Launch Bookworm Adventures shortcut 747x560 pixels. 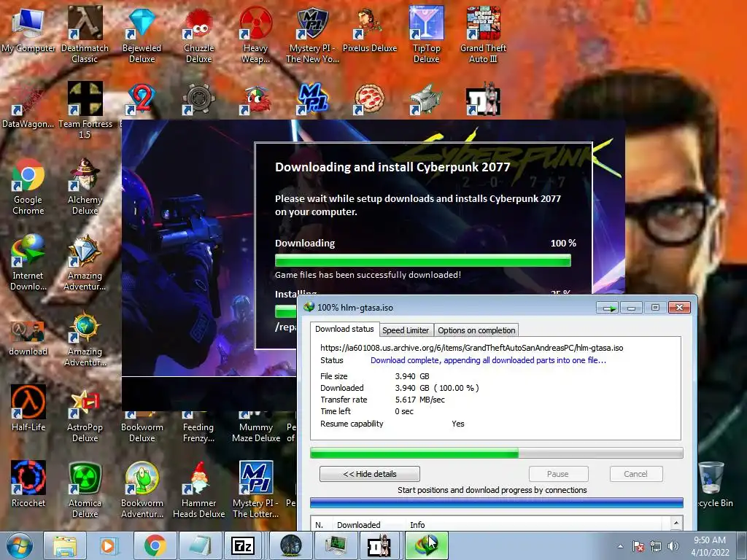(142, 489)
